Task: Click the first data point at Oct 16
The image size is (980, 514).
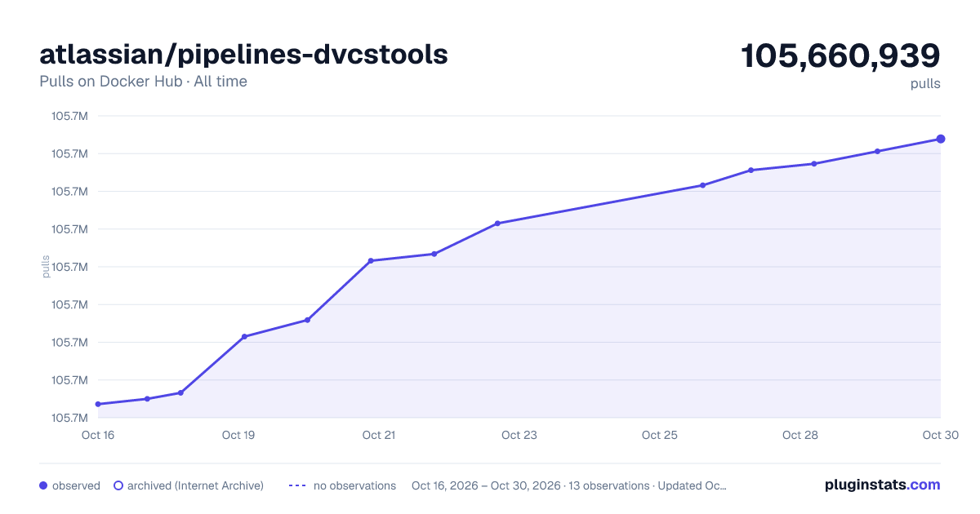Action: [98, 404]
